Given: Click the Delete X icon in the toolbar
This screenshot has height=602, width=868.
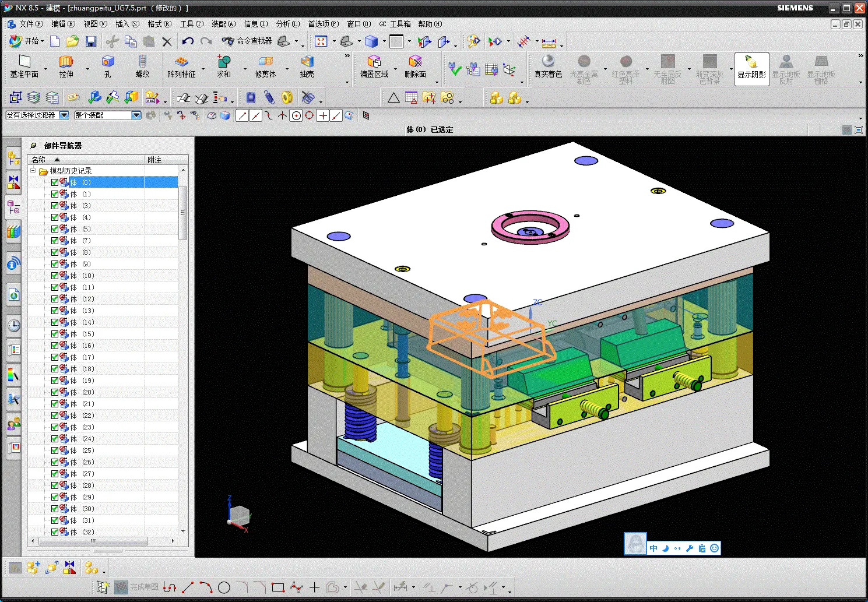Looking at the screenshot, I should [167, 41].
